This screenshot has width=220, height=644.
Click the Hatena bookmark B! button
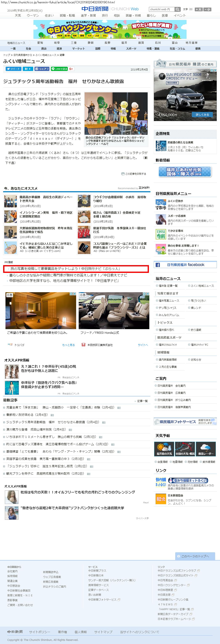pos(28,69)
